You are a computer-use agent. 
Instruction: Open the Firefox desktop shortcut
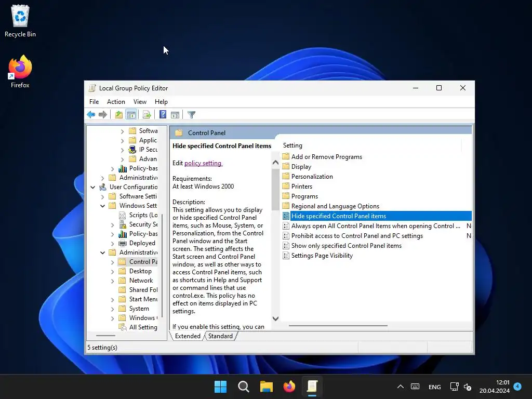[20, 72]
